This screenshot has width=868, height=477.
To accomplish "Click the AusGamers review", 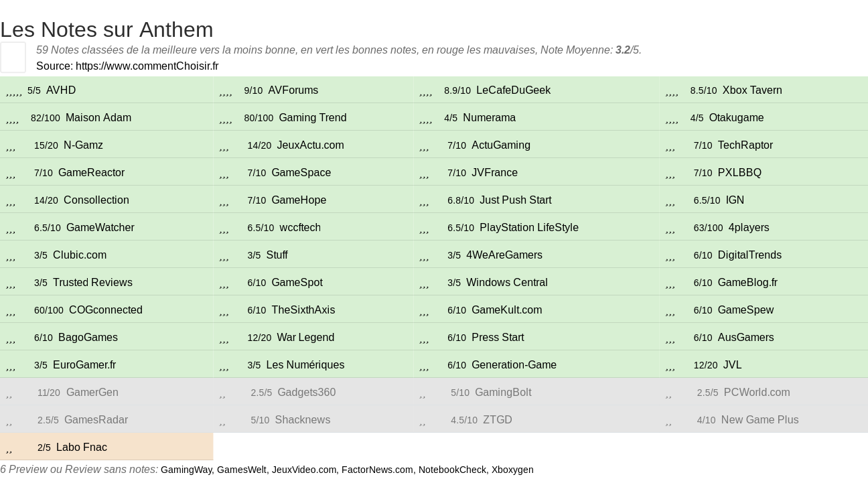I will [x=745, y=338].
